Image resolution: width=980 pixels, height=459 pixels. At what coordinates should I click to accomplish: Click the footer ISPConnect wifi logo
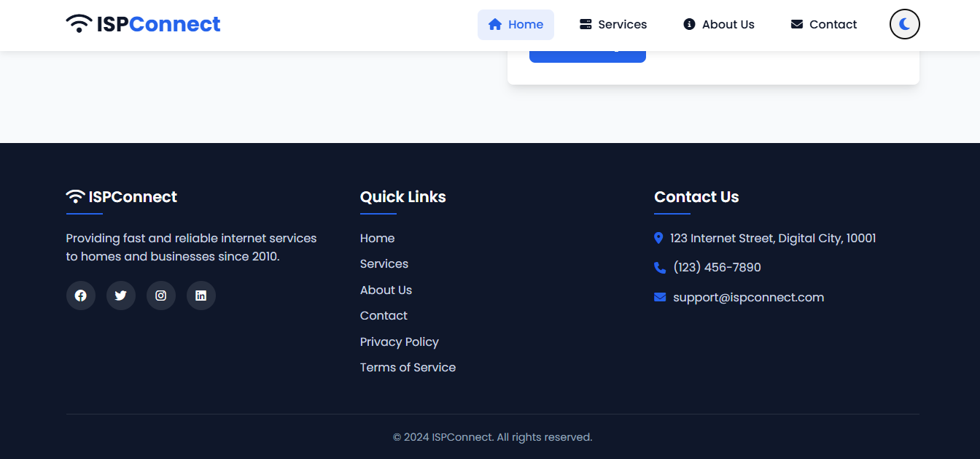pos(122,197)
